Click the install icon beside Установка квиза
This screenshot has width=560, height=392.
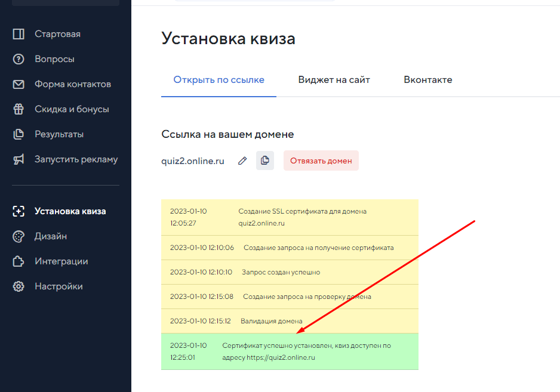point(19,211)
